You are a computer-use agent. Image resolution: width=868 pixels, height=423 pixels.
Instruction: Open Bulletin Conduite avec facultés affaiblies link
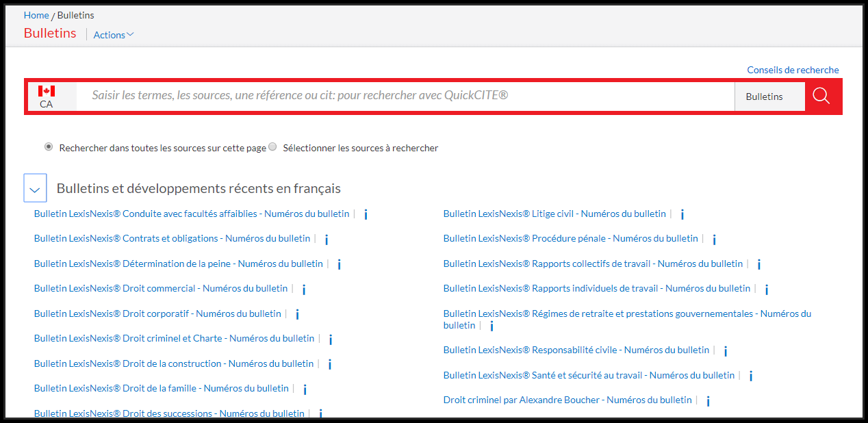pyautogui.click(x=192, y=214)
